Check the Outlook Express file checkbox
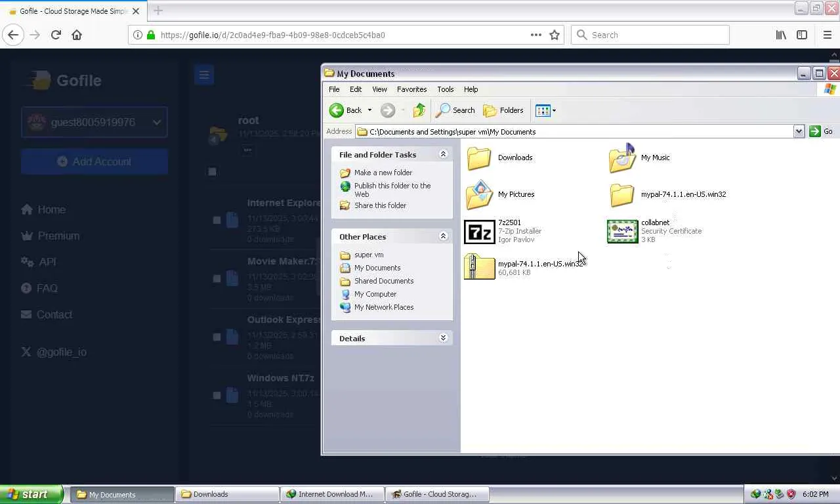The image size is (840, 504). pos(217,337)
